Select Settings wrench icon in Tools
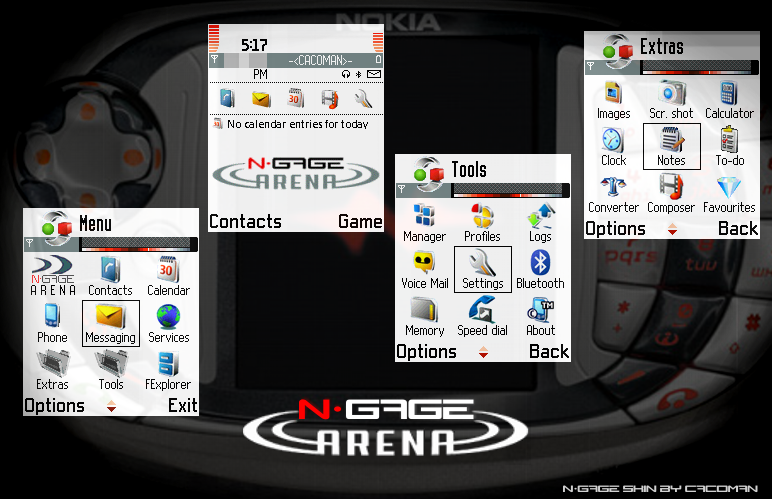This screenshot has height=499, width=772. pyautogui.click(x=482, y=269)
